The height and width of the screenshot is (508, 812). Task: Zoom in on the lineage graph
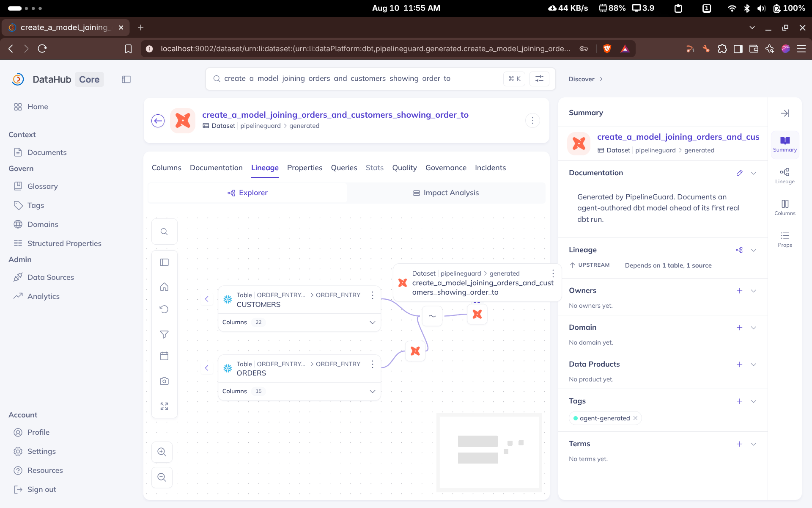coord(162,452)
